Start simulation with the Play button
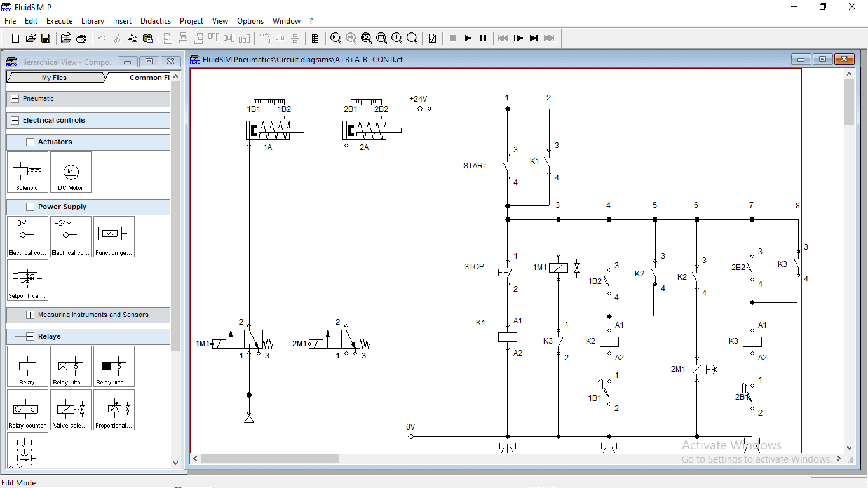 (468, 38)
